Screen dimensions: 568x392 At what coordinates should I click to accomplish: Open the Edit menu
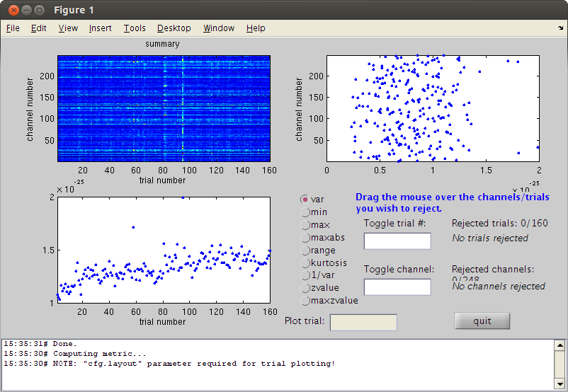click(x=38, y=28)
